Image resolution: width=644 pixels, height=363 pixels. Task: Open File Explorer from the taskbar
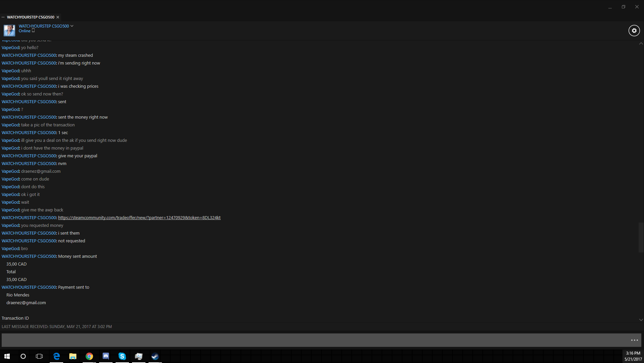[x=73, y=356]
